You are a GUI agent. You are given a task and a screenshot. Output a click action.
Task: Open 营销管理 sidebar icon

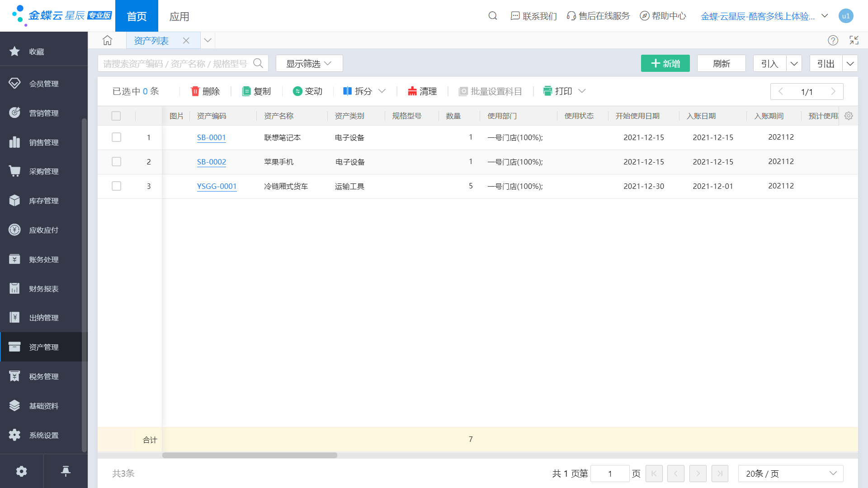14,113
